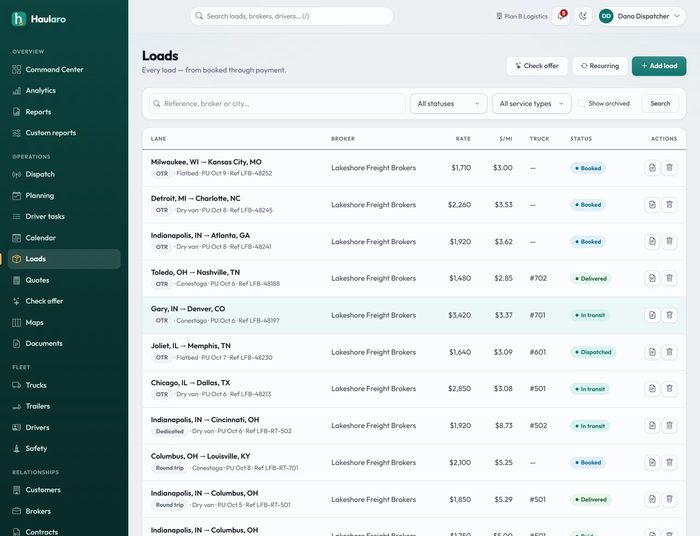Open Customers under Relationships

click(x=64, y=490)
